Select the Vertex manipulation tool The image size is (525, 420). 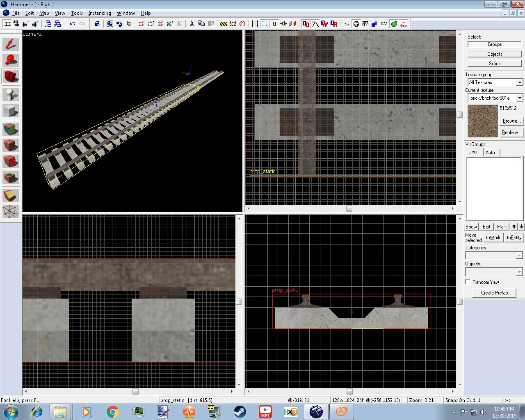tap(11, 212)
